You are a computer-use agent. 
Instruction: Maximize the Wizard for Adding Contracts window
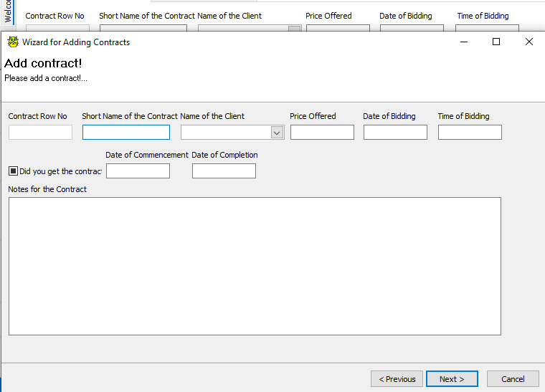click(x=496, y=42)
